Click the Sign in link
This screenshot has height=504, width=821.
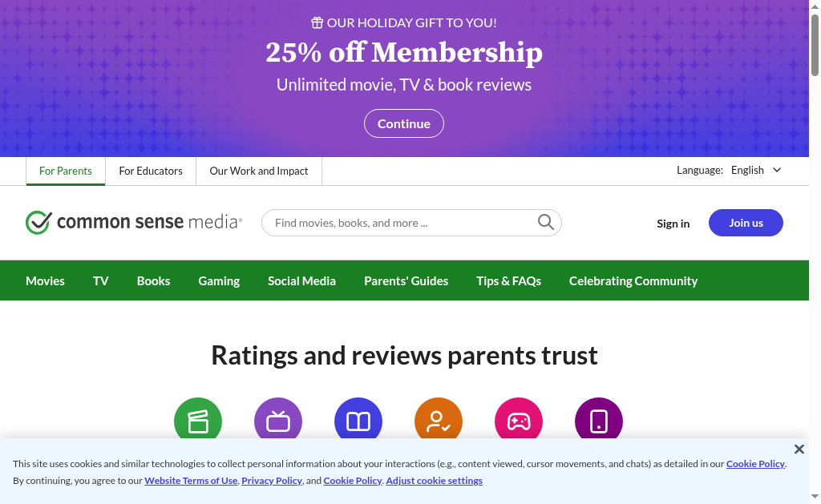click(673, 224)
